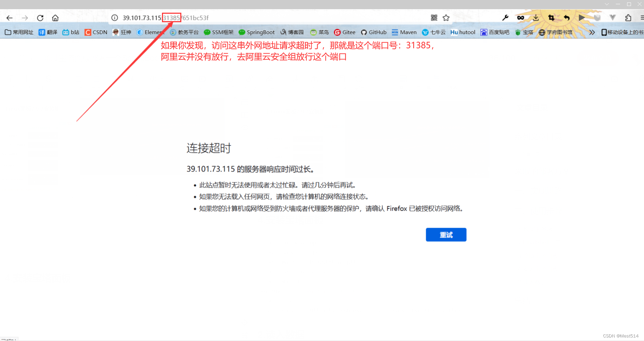The height and width of the screenshot is (341, 644).
Task: Click the back navigation arrow
Action: [x=9, y=18]
